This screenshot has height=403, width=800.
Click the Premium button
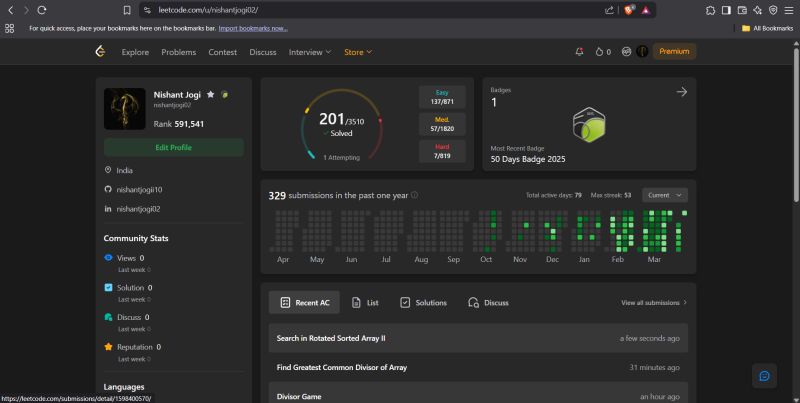(x=674, y=52)
